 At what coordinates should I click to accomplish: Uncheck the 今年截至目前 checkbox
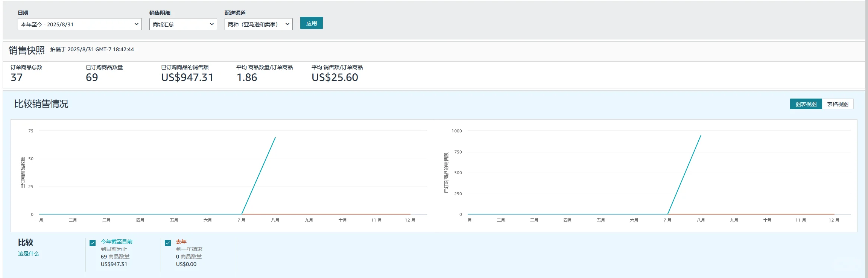tap(93, 243)
